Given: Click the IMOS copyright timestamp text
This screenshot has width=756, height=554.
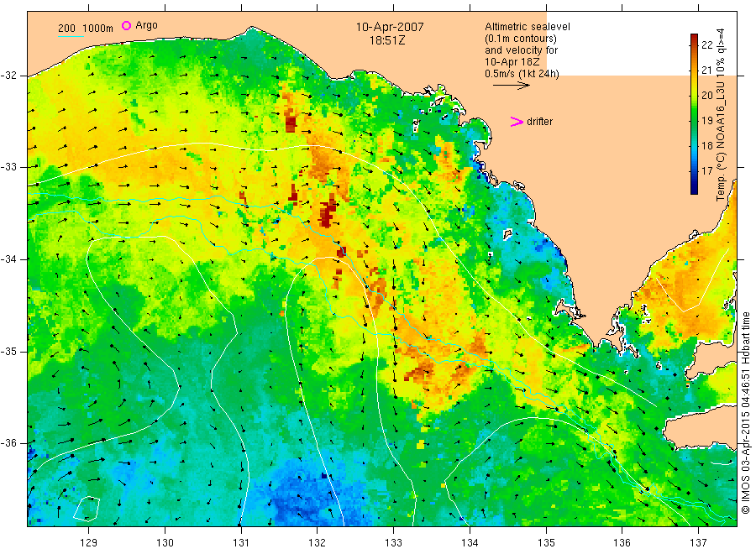Looking at the screenshot, I should pos(745,413).
